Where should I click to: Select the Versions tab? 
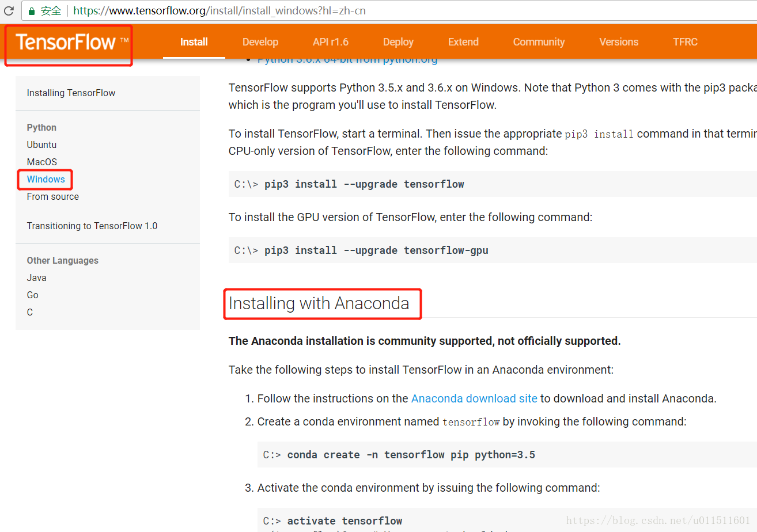click(x=619, y=42)
